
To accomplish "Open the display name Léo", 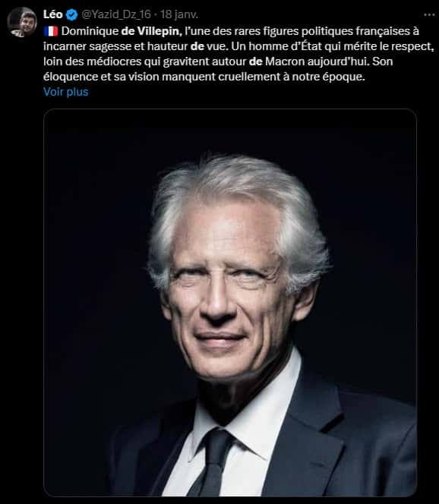I will (53, 14).
